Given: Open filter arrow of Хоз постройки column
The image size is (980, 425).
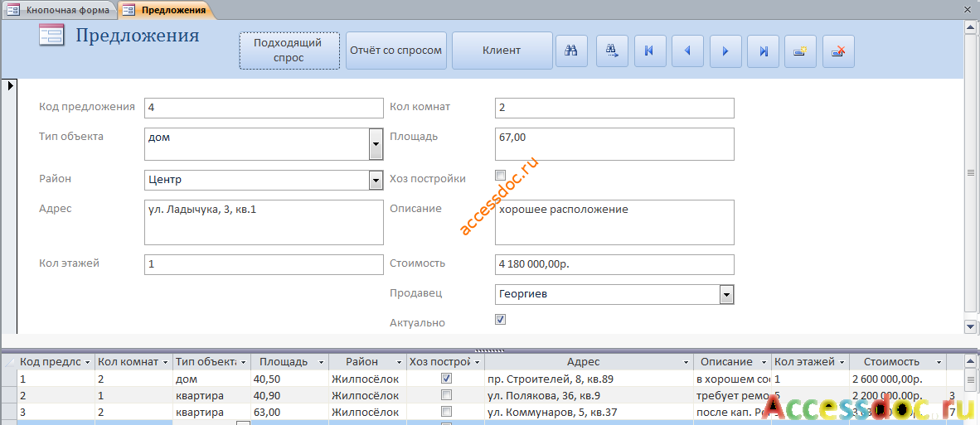Looking at the screenshot, I should 477,362.
